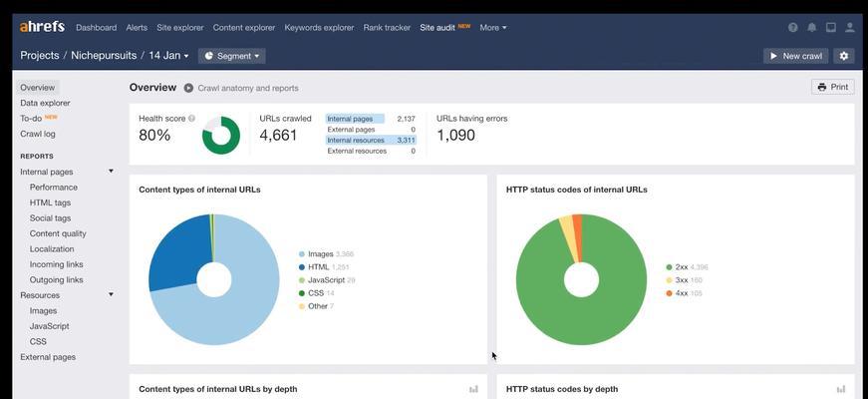Click Images legend color dot
The height and width of the screenshot is (399, 868).
coord(302,254)
